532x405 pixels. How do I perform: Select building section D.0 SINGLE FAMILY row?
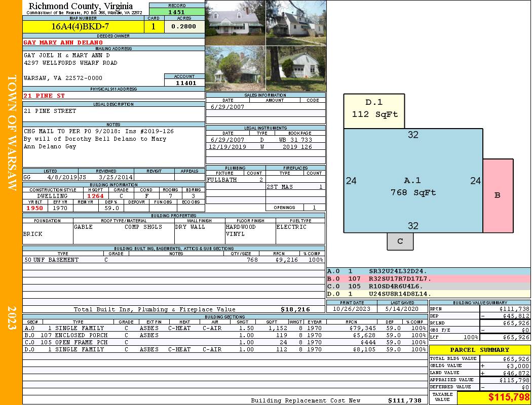[224, 349]
